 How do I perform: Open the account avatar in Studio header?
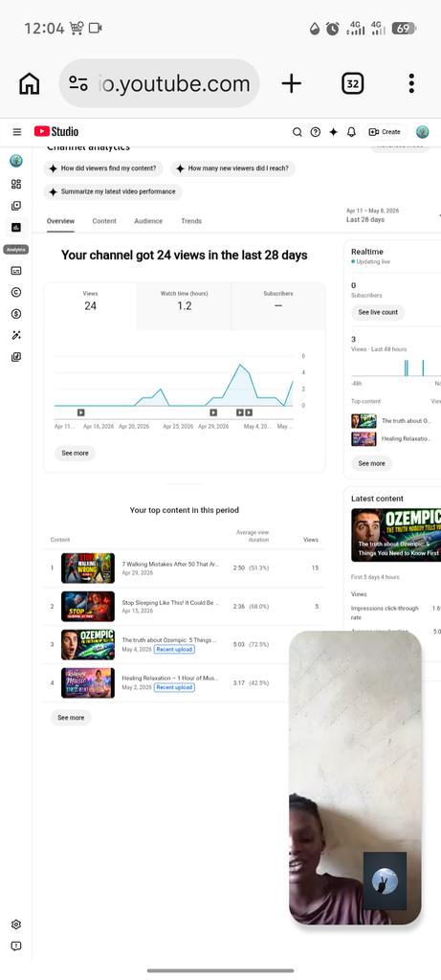click(422, 132)
